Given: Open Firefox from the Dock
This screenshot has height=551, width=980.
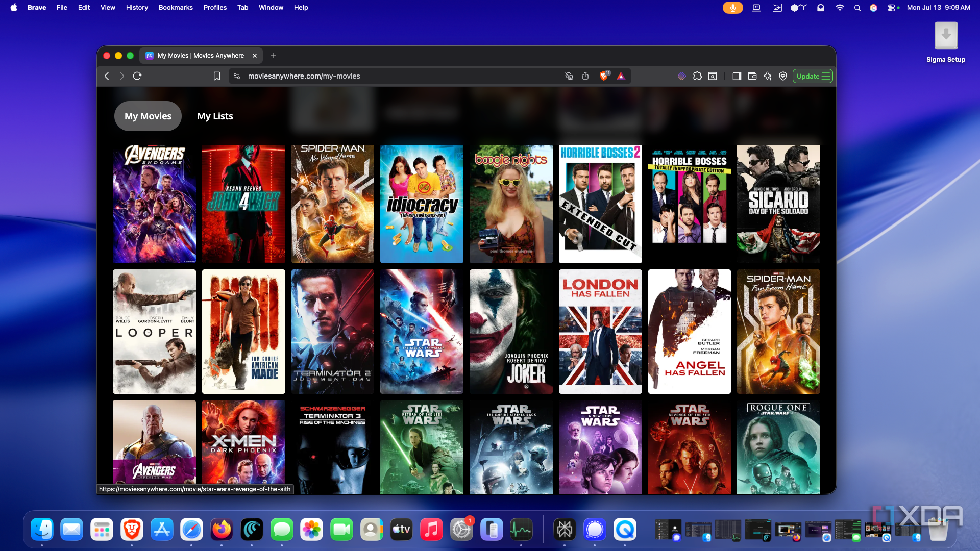Looking at the screenshot, I should [222, 530].
